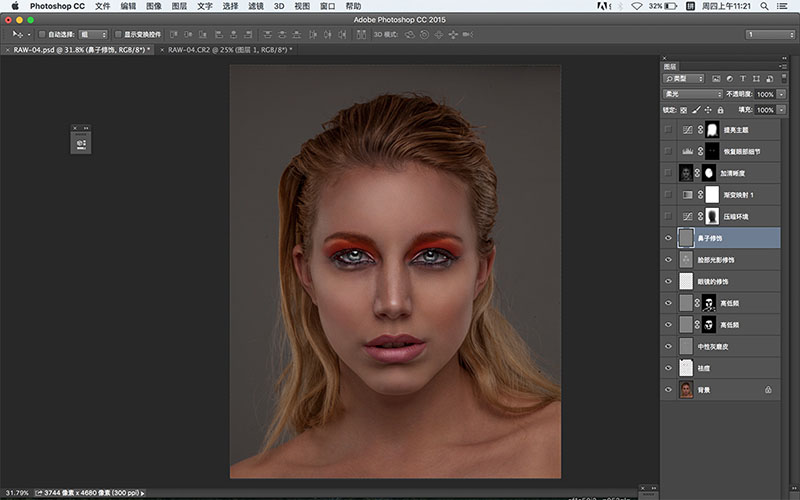Viewport: 800px width, 500px height.
Task: Click the 渐变映射 1 layer mask thumbnail
Action: 713,194
